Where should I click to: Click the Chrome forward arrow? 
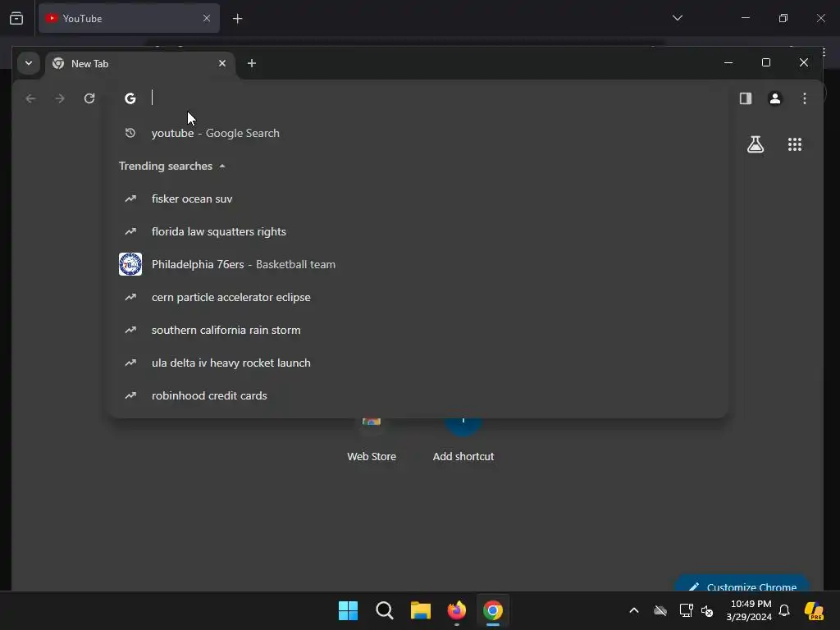(x=60, y=98)
